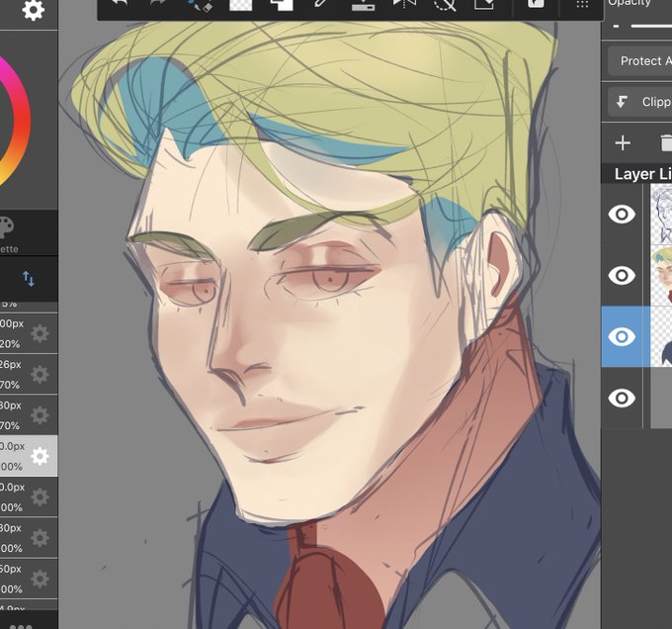
Task: Open gear for the brush showing 20% opacity
Action: (x=40, y=333)
